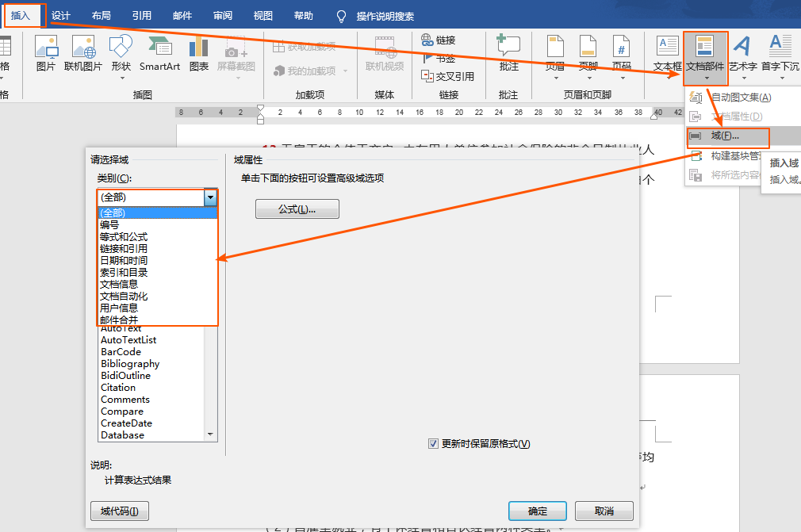Click the 确定 button

[x=538, y=511]
